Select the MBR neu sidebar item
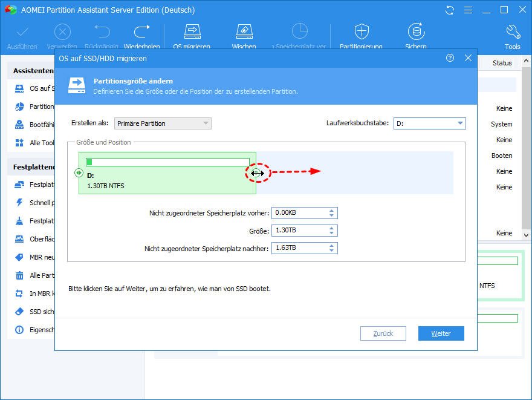Viewport: 532px width, 400px height. point(34,257)
